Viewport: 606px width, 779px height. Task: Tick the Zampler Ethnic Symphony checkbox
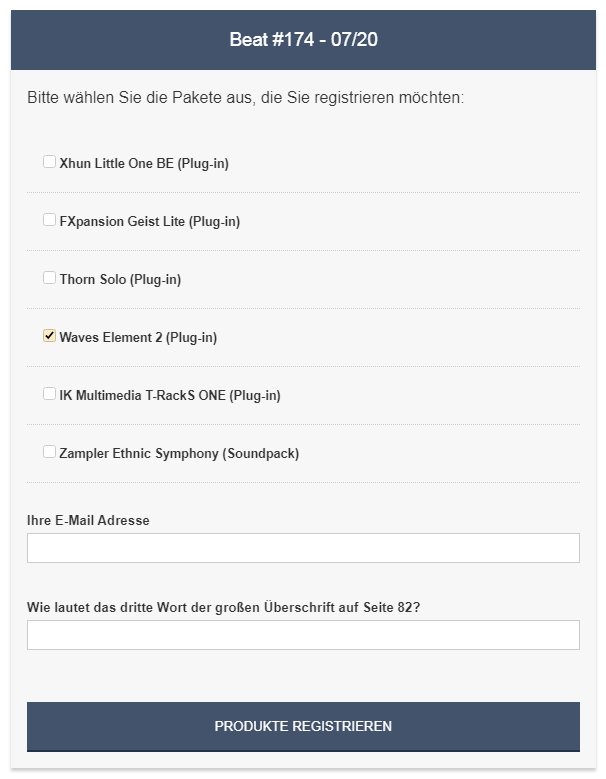tap(49, 452)
